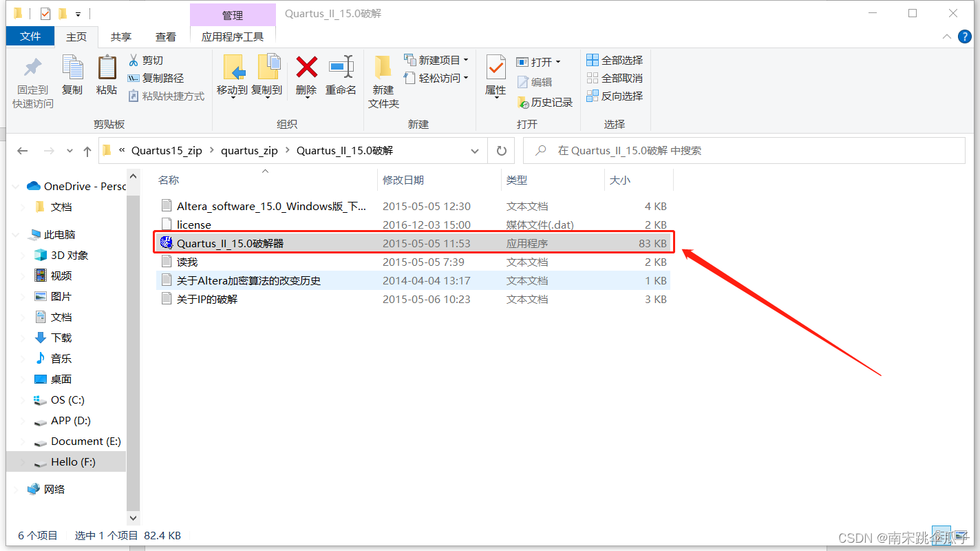Image resolution: width=980 pixels, height=551 pixels.
Task: Go up one folder level arrow
Action: [87, 151]
